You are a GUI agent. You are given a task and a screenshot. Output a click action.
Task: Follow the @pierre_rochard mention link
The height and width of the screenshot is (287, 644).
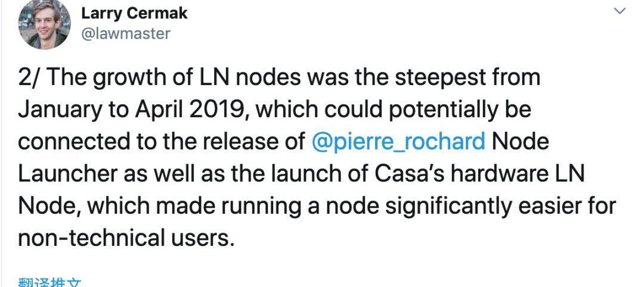[398, 142]
